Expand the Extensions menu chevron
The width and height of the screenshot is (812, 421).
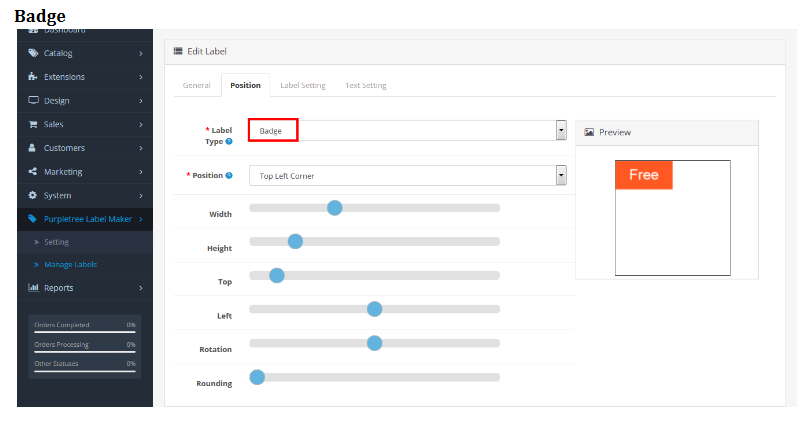tap(141, 77)
